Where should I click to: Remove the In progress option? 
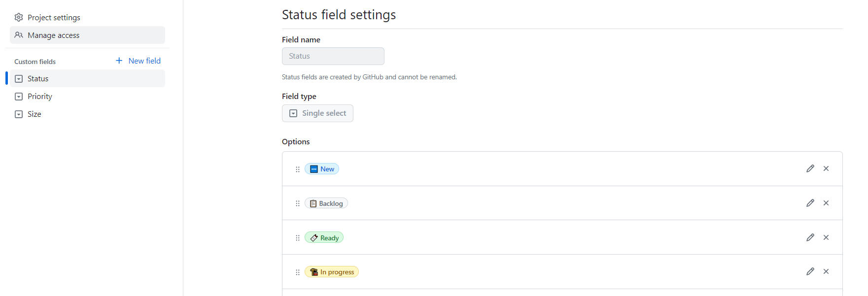(x=826, y=271)
